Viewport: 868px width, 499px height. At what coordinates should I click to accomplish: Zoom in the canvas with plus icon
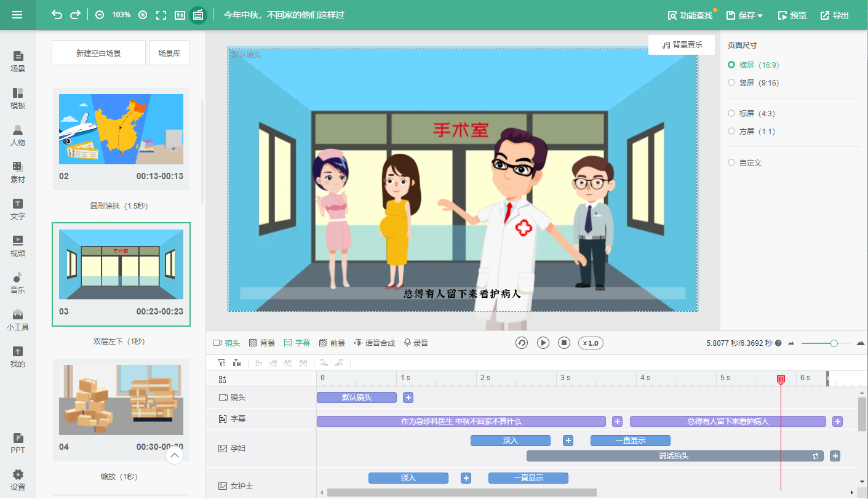(143, 15)
